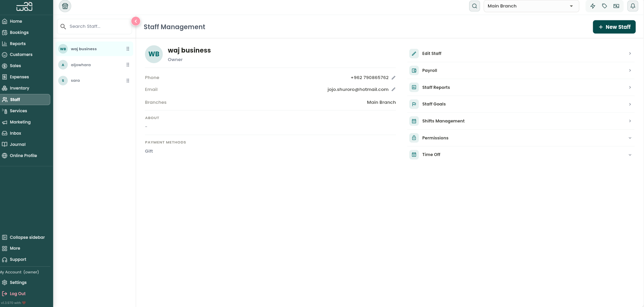Screen dimensions: 644x307
Task: Select sara in staff list
Action: [x=95, y=81]
